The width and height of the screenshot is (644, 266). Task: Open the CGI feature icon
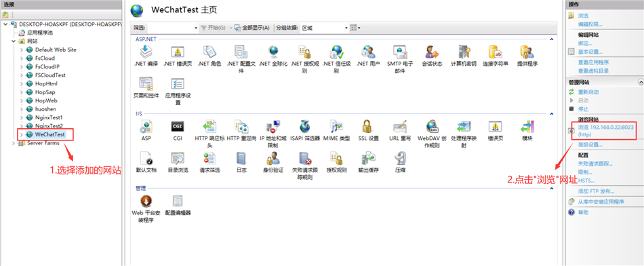[178, 126]
